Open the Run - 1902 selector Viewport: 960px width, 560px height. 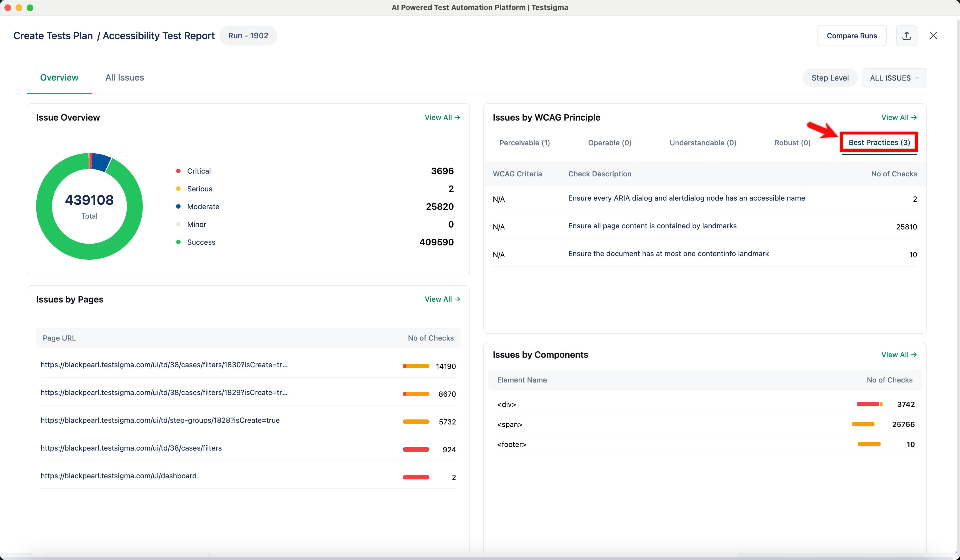[x=248, y=36]
